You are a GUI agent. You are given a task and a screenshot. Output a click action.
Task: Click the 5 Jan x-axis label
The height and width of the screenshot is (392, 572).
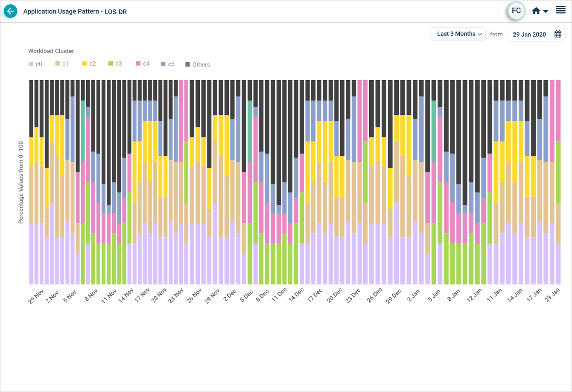(434, 295)
